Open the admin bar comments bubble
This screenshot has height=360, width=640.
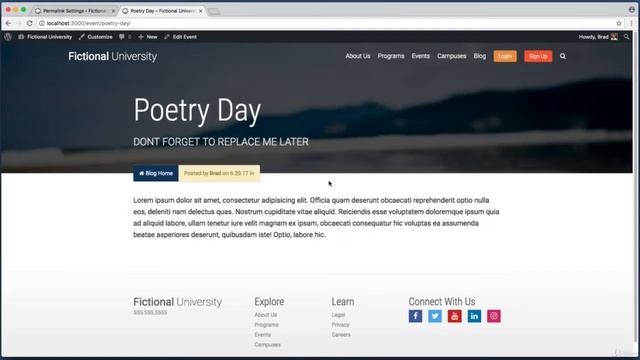pos(122,37)
